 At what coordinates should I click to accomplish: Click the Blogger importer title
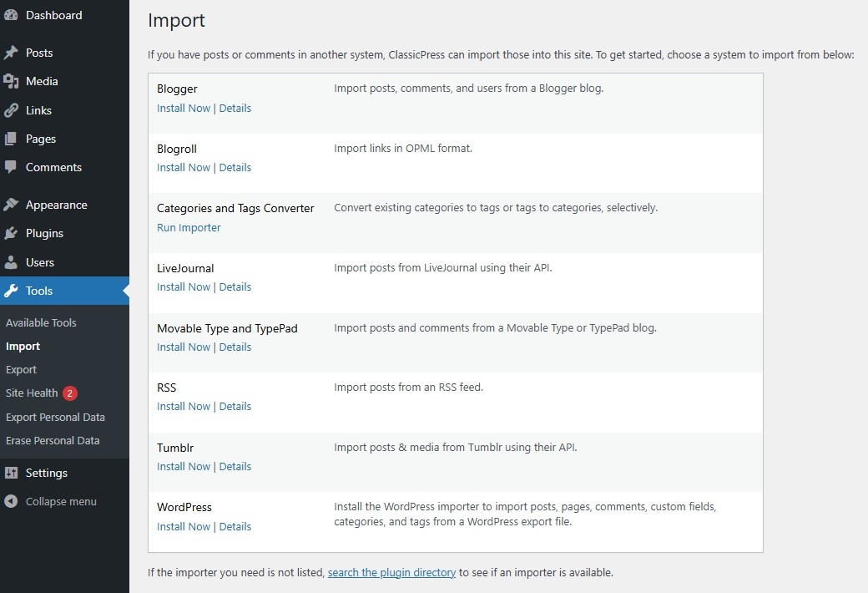pos(177,89)
